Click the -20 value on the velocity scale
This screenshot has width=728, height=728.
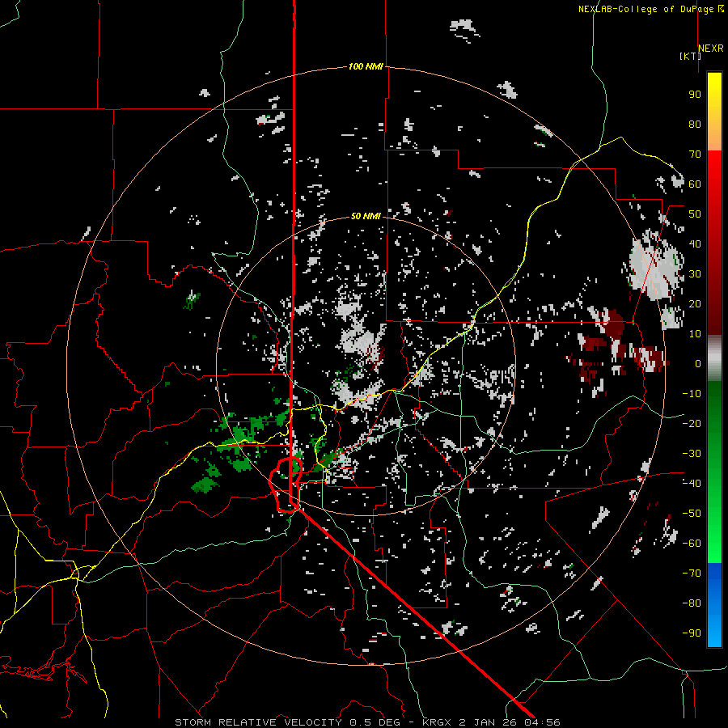[x=692, y=424]
